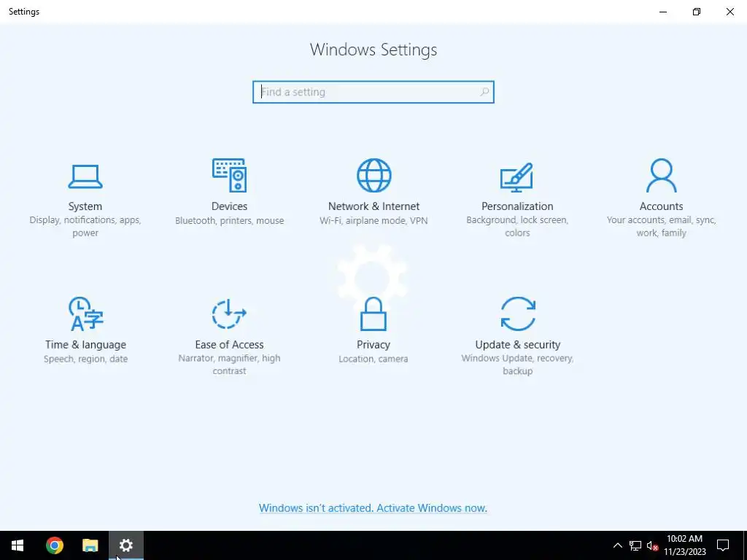Click the muted volume tray icon
This screenshot has width=747, height=560.
click(x=652, y=545)
